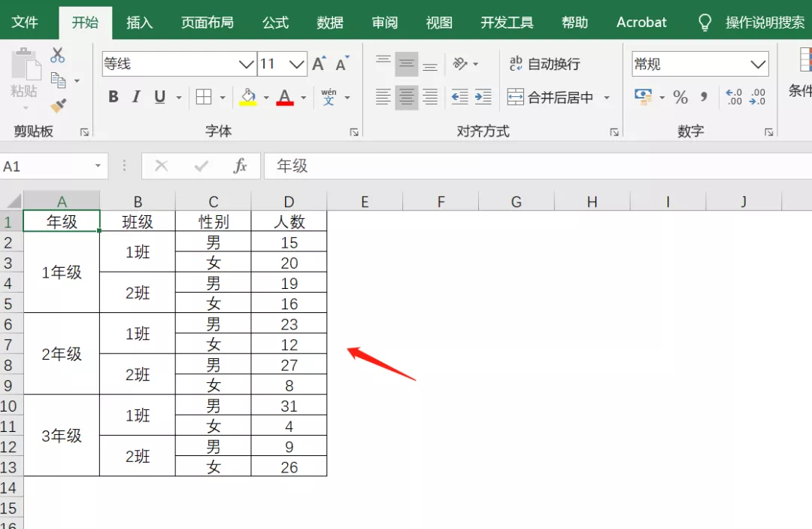Viewport: 812px width, 529px height.
Task: Switch to the 数据 ribbon tab
Action: tap(330, 23)
